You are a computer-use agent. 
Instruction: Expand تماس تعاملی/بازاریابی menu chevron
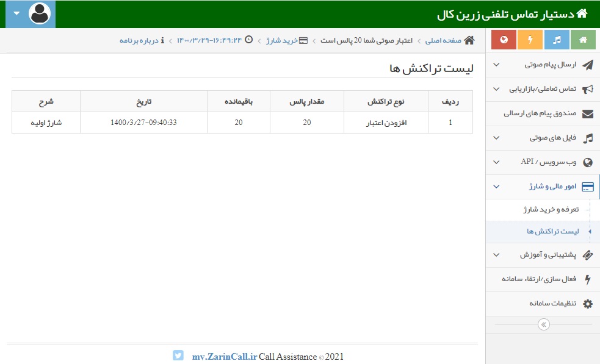496,89
